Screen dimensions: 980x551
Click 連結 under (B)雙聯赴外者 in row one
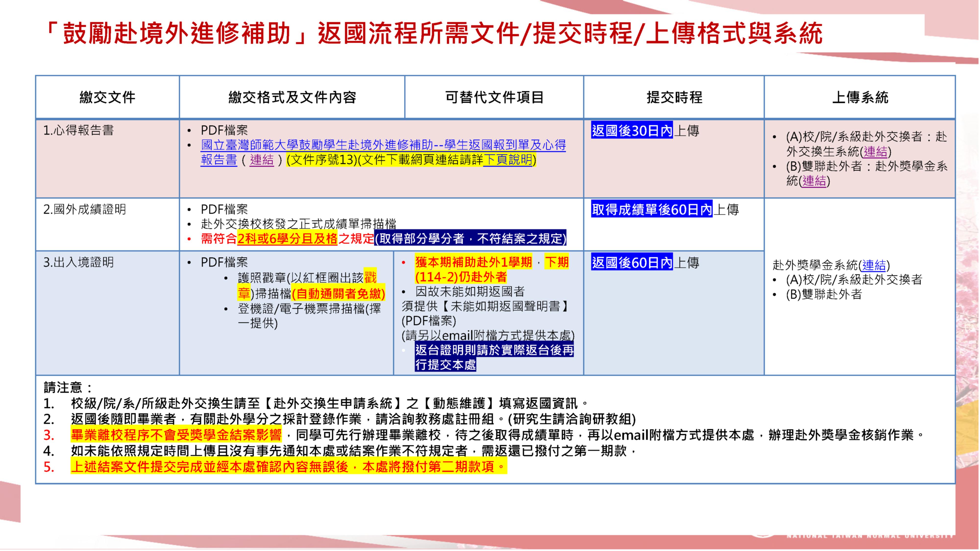(814, 181)
